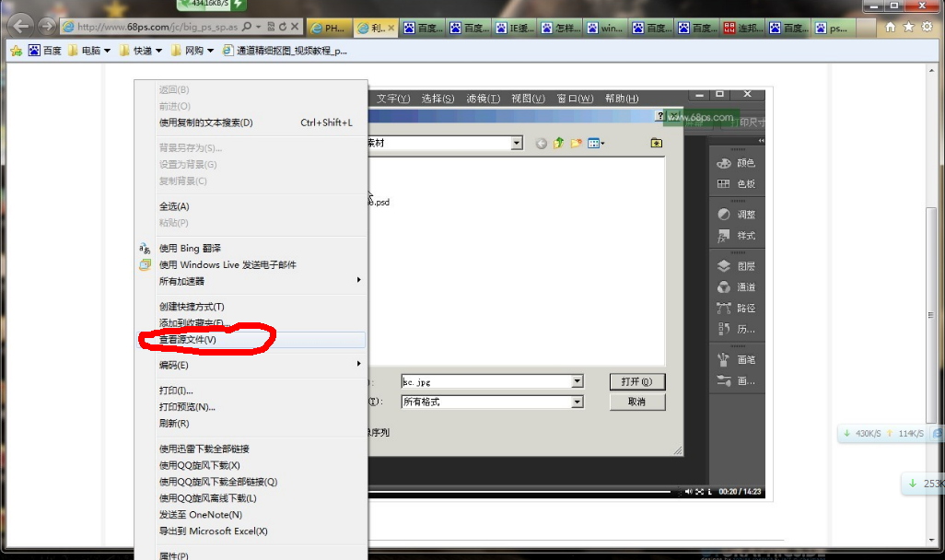This screenshot has height=560, width=945.
Task: Open the 百度 favorites bar shortcut
Action: pyautogui.click(x=45, y=51)
